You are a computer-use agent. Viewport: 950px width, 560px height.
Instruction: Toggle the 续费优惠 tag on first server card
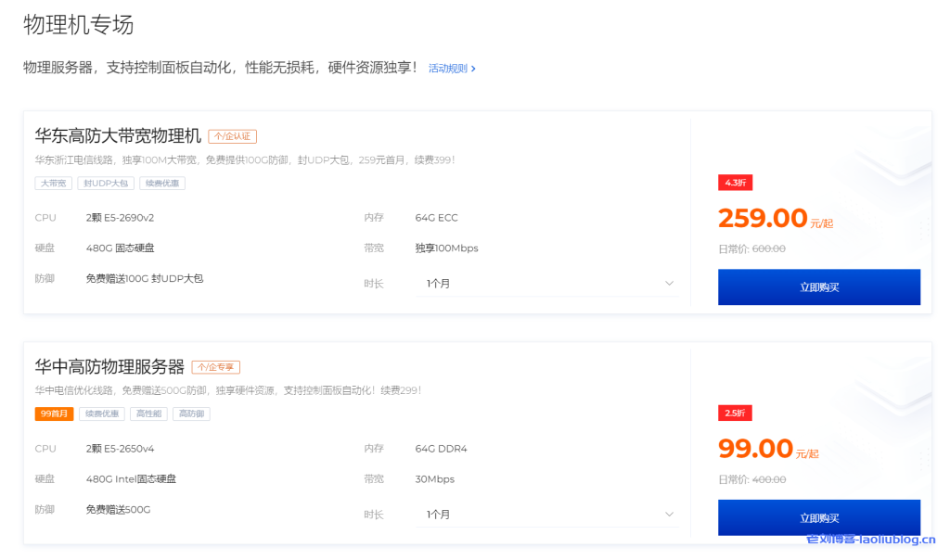[162, 183]
